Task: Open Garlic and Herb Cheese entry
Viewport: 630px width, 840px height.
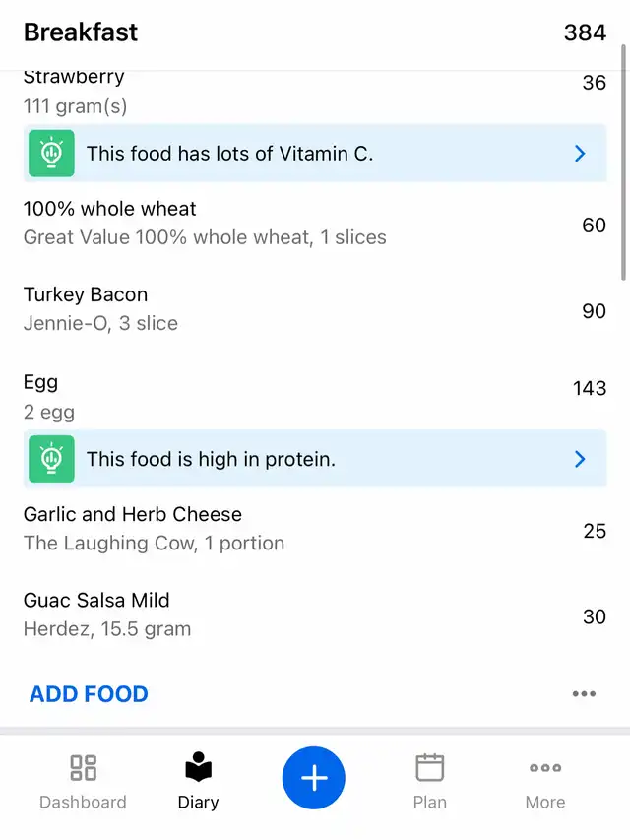Action: tap(295, 528)
